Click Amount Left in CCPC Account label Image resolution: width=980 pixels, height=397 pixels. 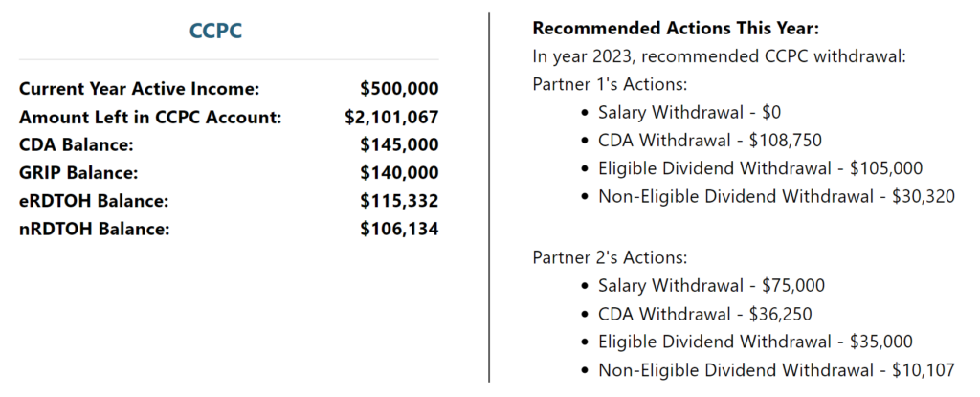(150, 117)
